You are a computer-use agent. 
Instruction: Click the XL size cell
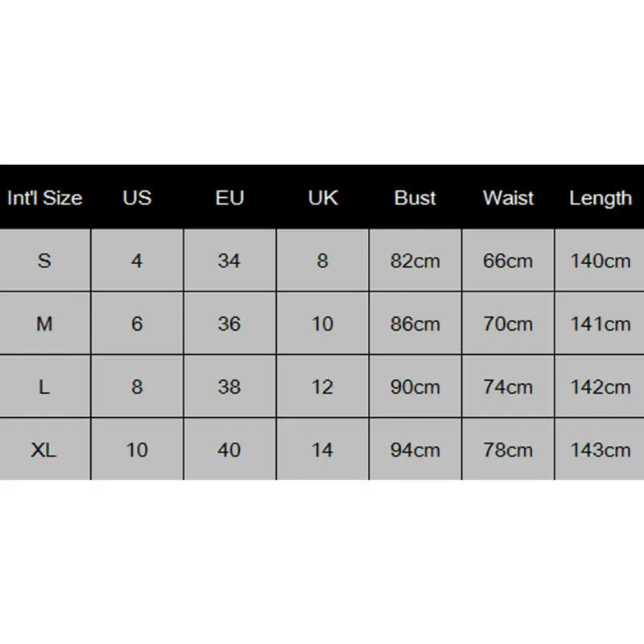click(45, 449)
